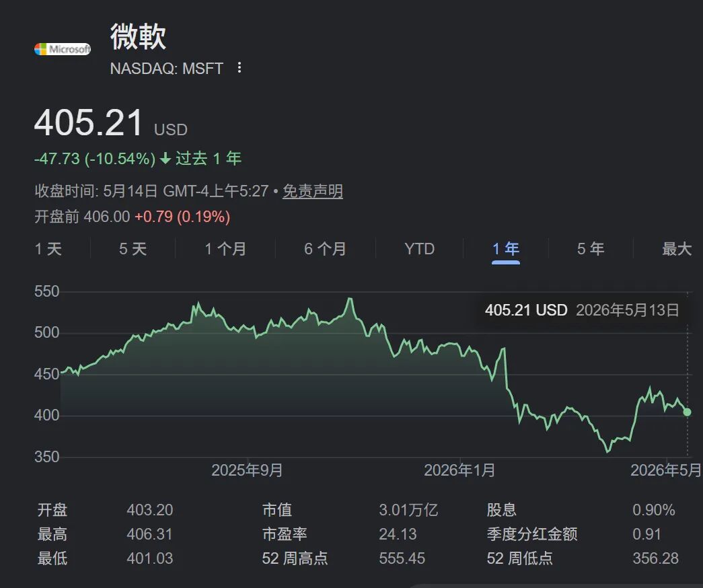The image size is (703, 588).
Task: Choose the 最大 range tab
Action: (x=677, y=249)
